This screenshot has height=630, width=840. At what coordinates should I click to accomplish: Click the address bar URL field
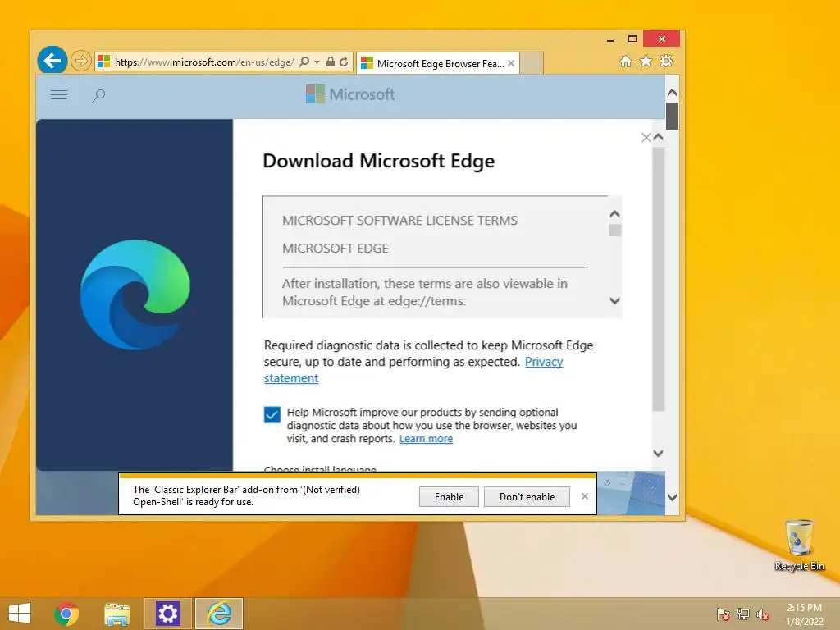click(x=203, y=62)
